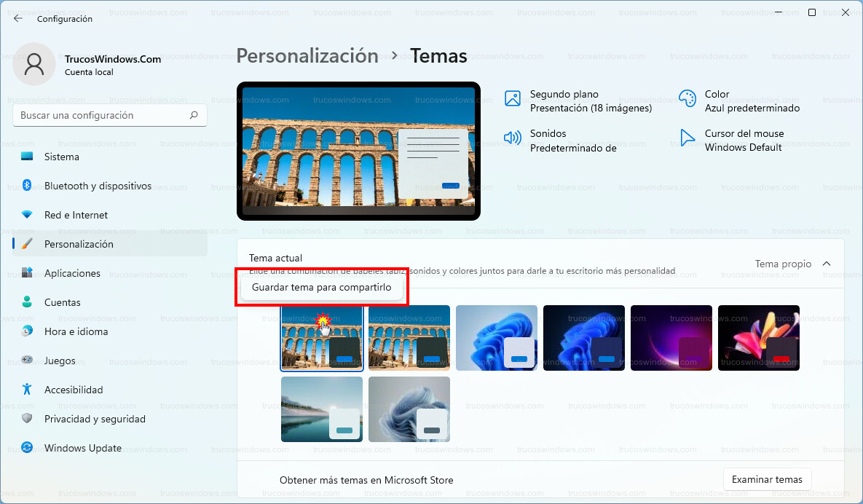Select Guardar tema para compartirlo
Image resolution: width=863 pixels, height=504 pixels.
tap(321, 288)
